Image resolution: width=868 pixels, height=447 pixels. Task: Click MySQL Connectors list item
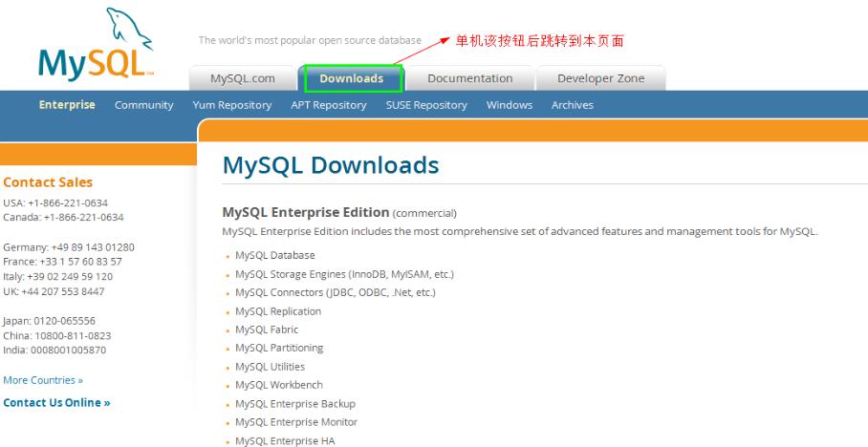point(336,292)
